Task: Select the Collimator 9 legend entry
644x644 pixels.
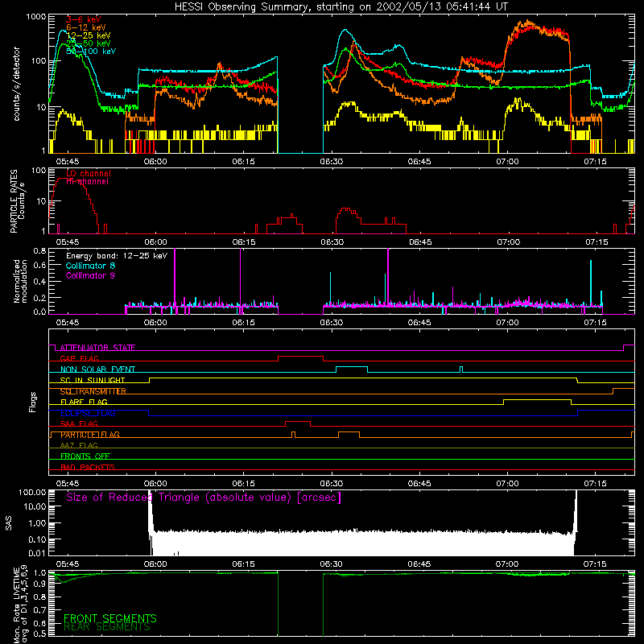Action: pyautogui.click(x=90, y=275)
